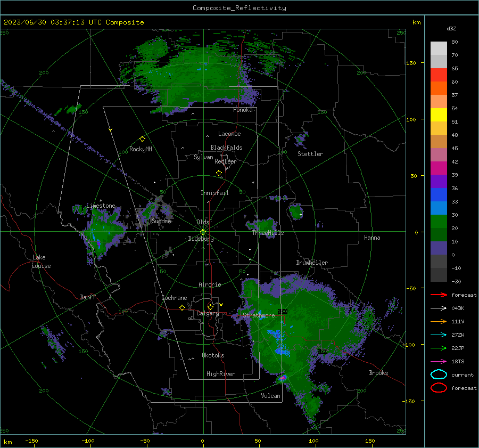Click the Drumheller city label
This screenshot has height=448, width=479.
(312, 263)
